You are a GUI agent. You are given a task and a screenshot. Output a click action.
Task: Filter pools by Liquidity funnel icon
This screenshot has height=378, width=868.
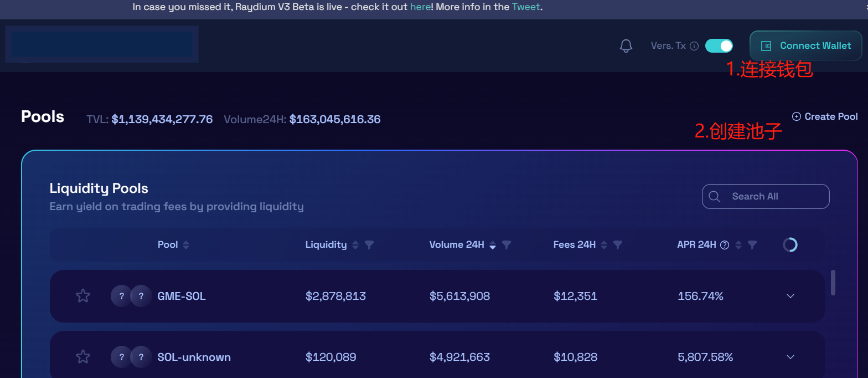coord(369,244)
